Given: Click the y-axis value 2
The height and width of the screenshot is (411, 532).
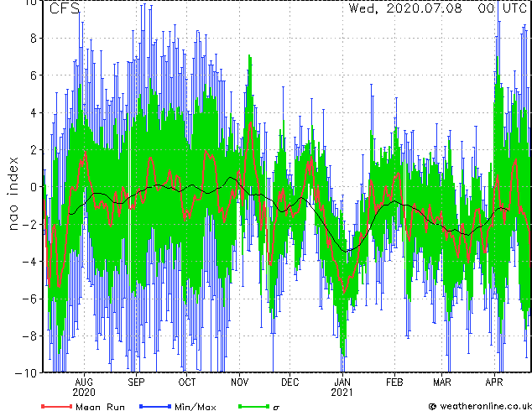Looking at the screenshot, I should (34, 150).
